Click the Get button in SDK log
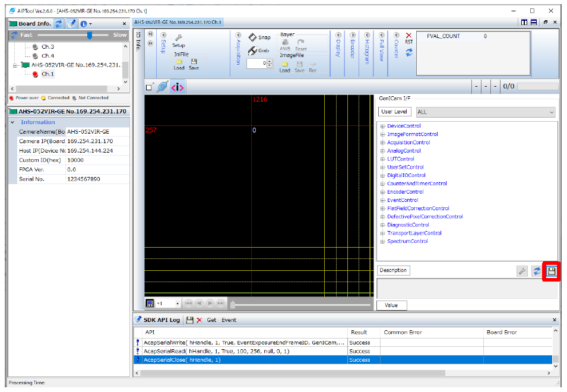This screenshot has width=567, height=392. 211,320
